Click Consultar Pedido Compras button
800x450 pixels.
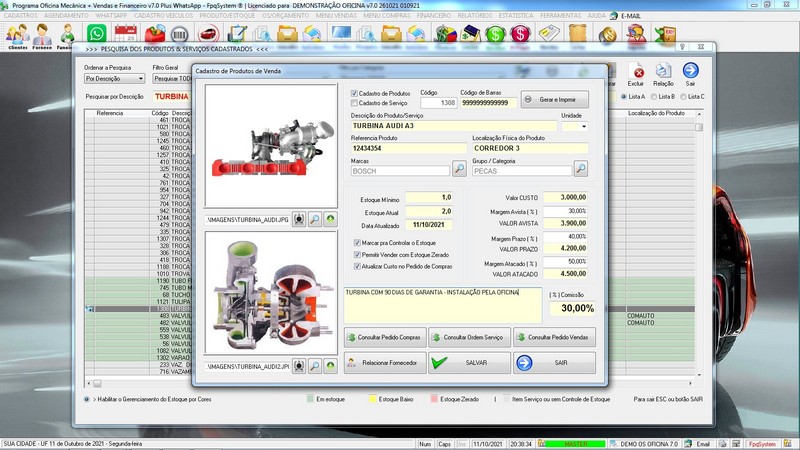click(x=385, y=337)
